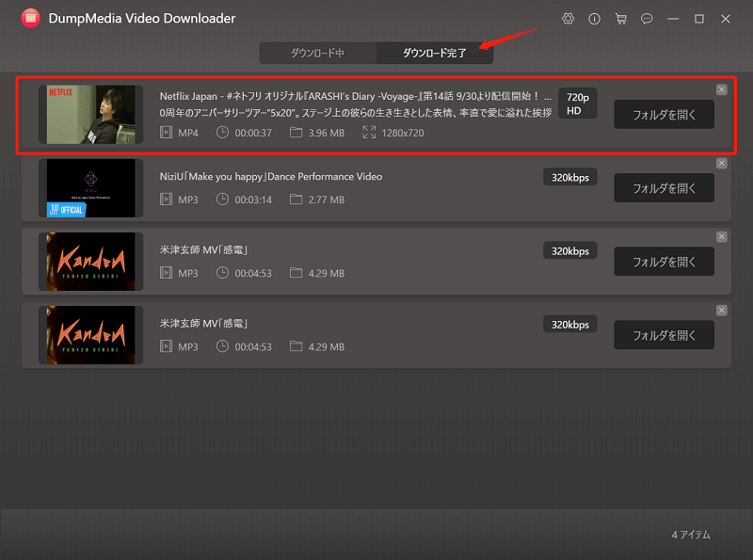Click the NiziU 320kbps bitrate badge
Screen dimensions: 753x560
point(570,177)
